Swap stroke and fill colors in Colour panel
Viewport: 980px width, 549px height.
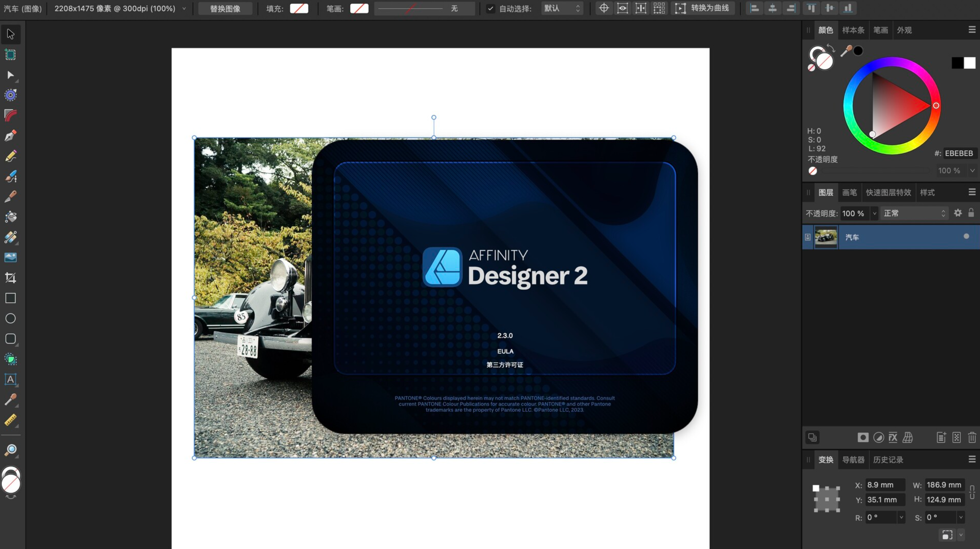[831, 49]
